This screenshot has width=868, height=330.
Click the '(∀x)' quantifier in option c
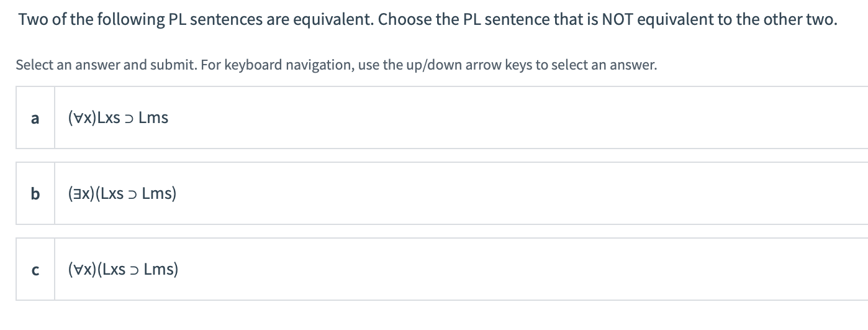83,270
